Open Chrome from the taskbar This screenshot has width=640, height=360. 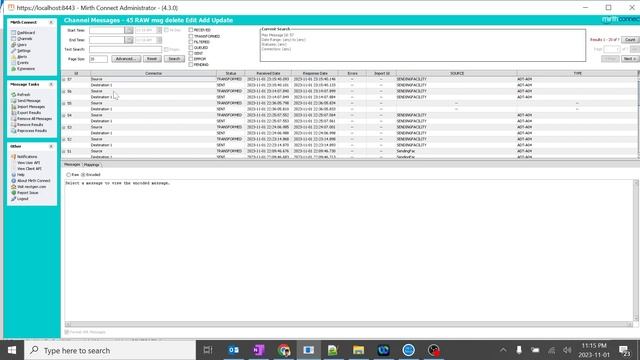pos(284,350)
